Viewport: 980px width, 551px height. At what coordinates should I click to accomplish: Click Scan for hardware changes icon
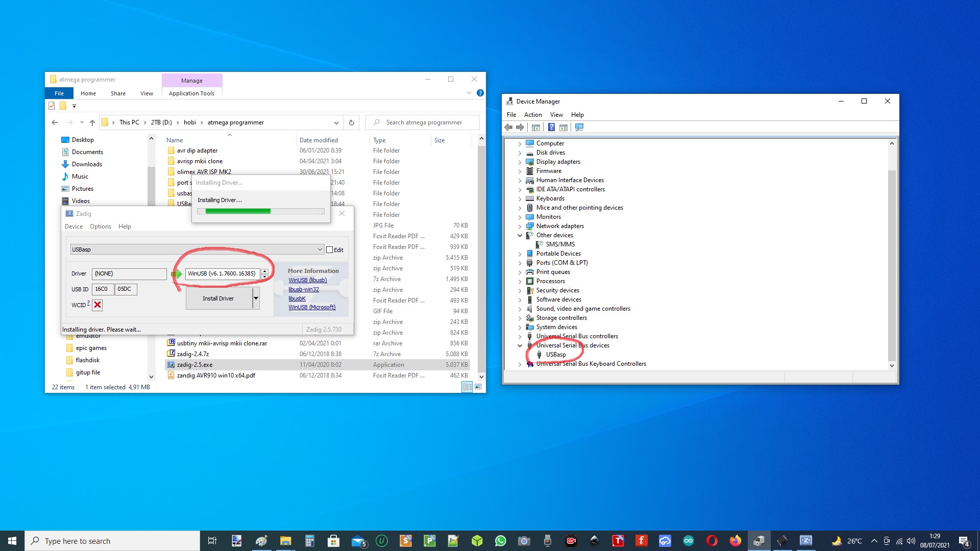click(579, 127)
